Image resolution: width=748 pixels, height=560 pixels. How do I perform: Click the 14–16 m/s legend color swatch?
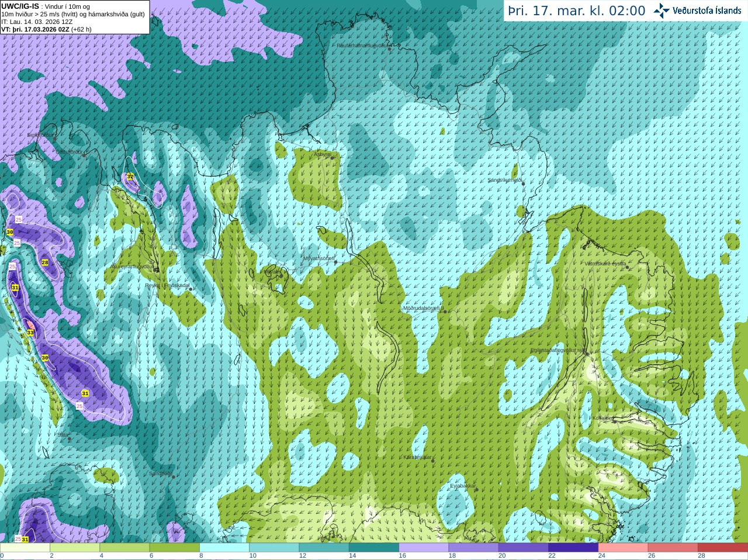tap(374, 548)
